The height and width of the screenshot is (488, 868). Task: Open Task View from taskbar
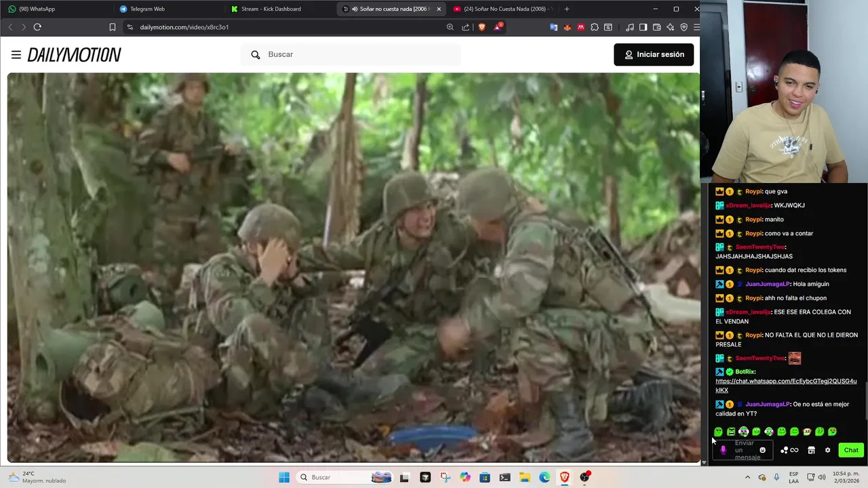(404, 477)
